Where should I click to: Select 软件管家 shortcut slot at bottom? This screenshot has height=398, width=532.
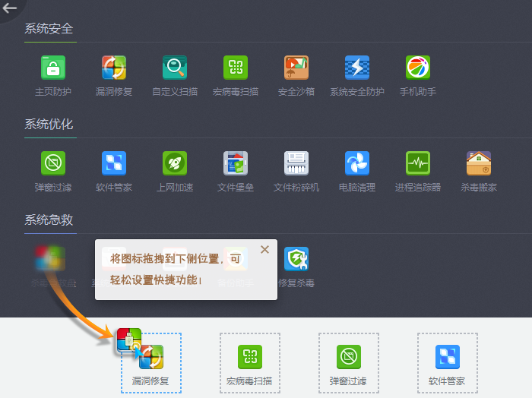(x=448, y=362)
